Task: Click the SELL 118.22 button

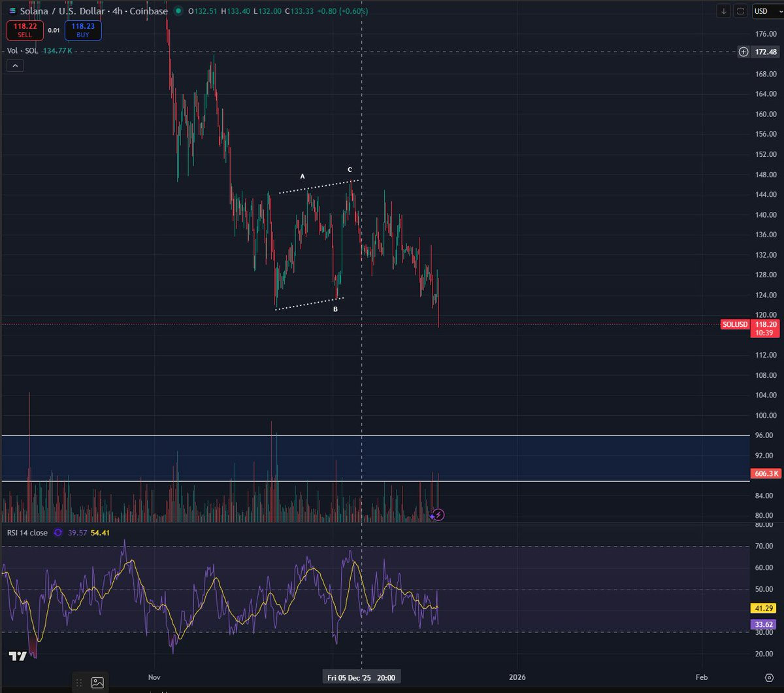Action: click(x=25, y=30)
